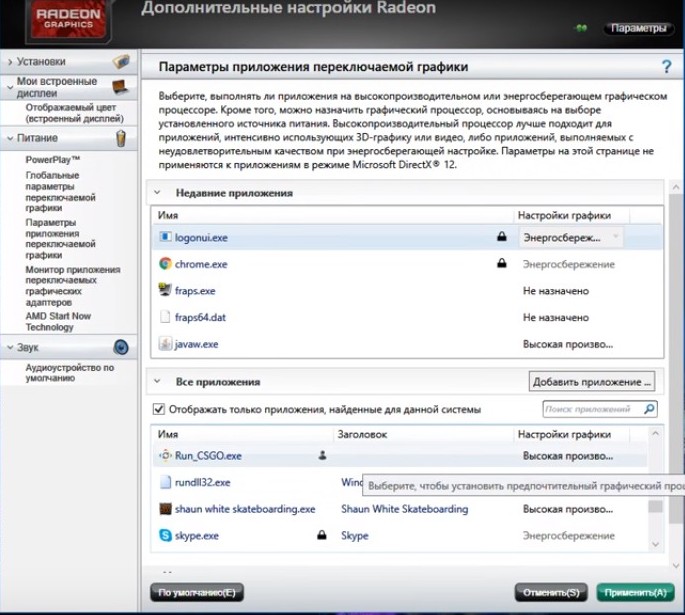Open AMD Start Now Technology page
685x615 pixels.
[58, 321]
